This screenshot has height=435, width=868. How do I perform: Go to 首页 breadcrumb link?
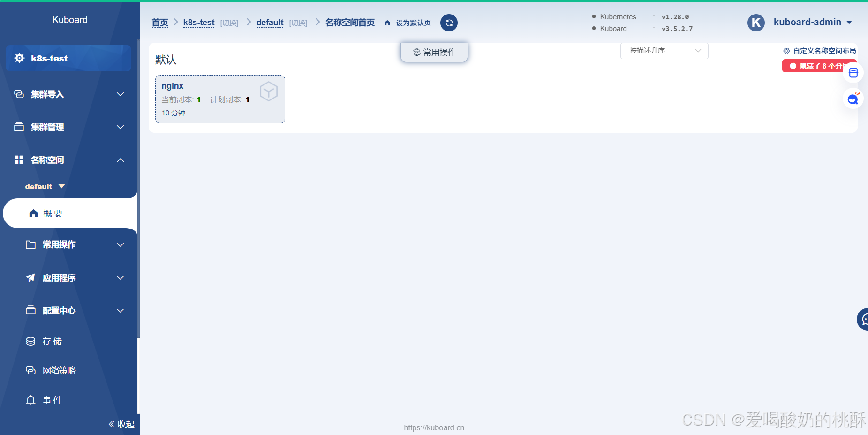tap(160, 23)
